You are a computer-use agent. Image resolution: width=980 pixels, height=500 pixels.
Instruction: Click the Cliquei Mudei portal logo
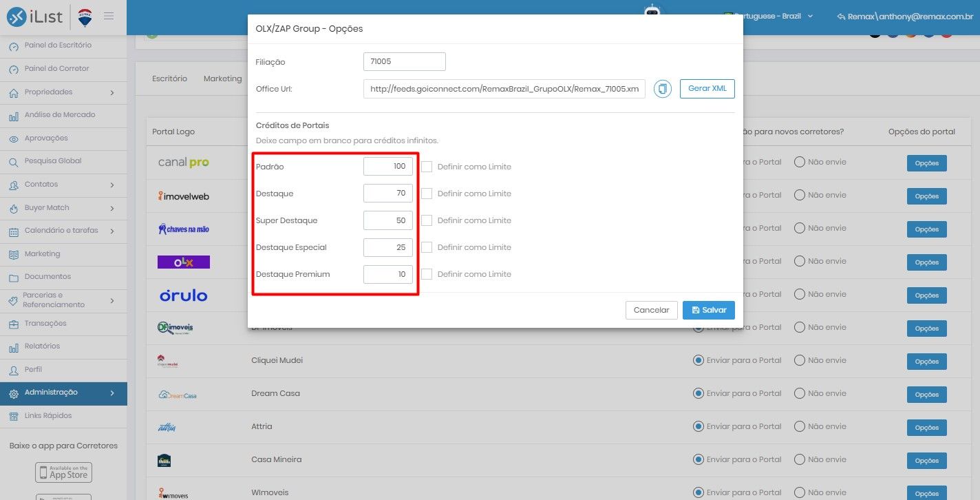(168, 361)
